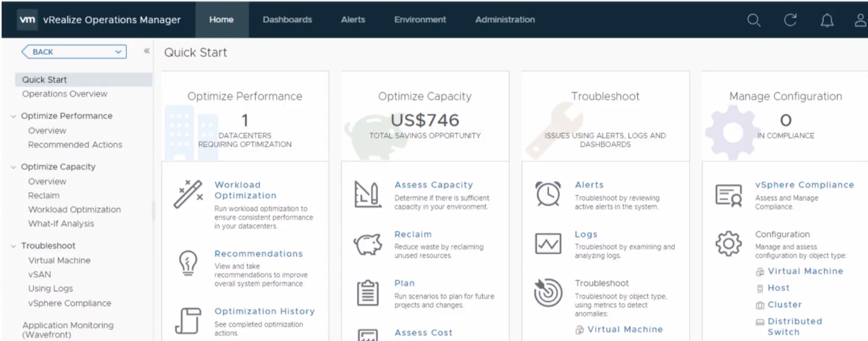Open the Workload Optimization link
868x341 pixels.
[x=245, y=190]
